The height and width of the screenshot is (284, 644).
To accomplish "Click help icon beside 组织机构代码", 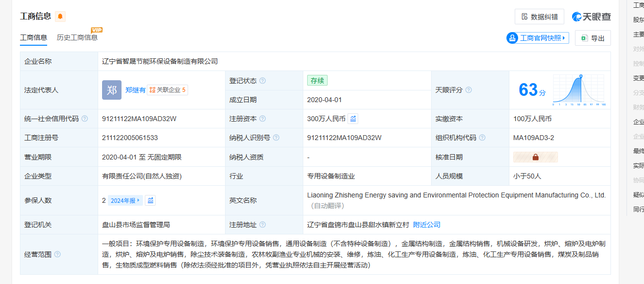I will click(482, 138).
